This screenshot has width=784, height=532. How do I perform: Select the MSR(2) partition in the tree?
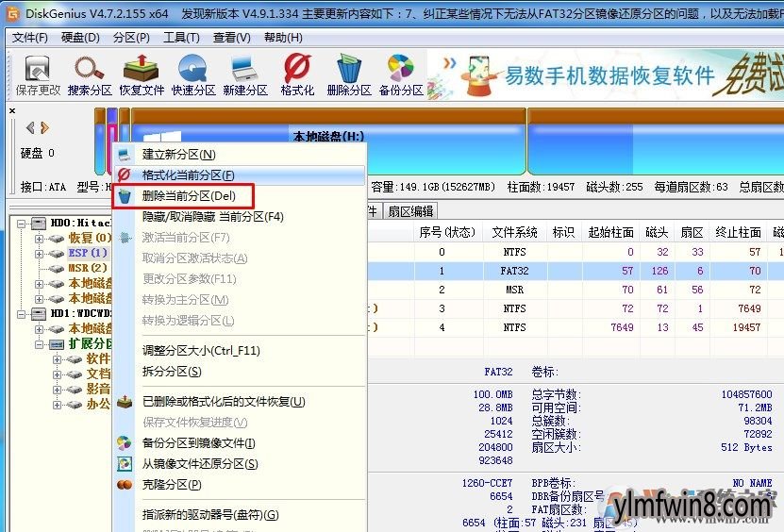(x=87, y=269)
